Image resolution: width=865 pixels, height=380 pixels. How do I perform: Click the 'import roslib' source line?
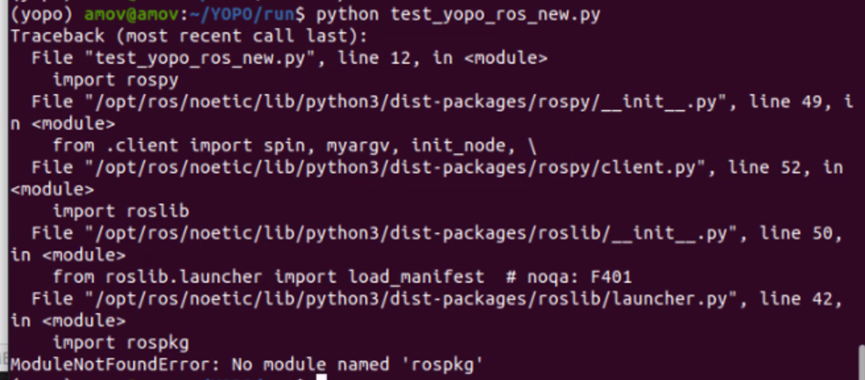pyautogui.click(x=121, y=211)
